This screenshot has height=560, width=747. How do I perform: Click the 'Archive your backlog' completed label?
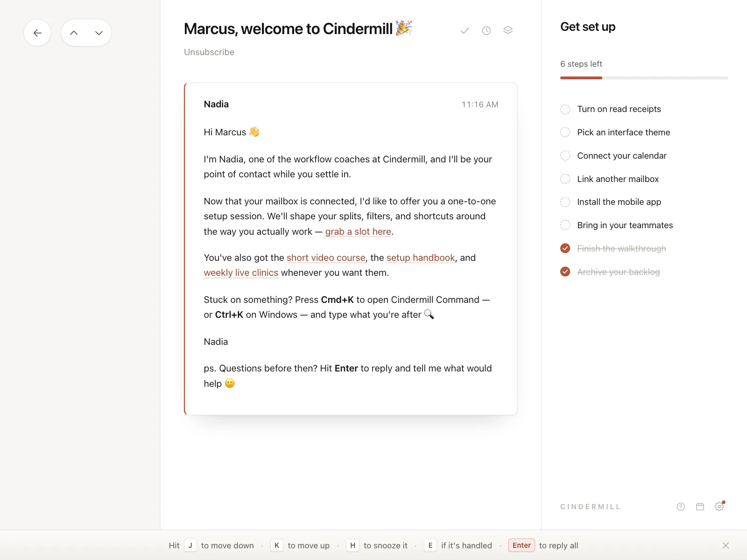coord(619,272)
